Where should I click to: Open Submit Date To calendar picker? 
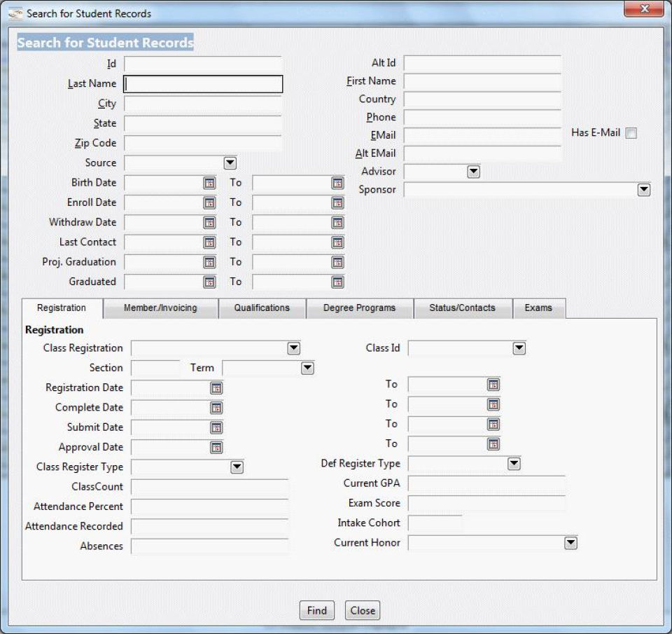(493, 425)
